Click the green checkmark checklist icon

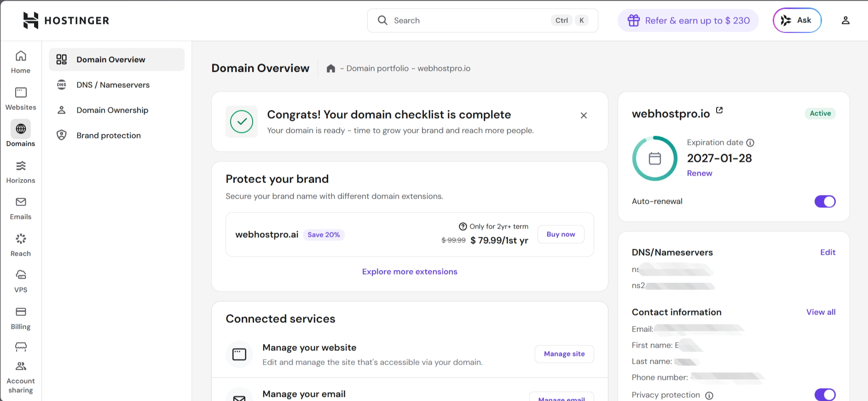pos(242,121)
